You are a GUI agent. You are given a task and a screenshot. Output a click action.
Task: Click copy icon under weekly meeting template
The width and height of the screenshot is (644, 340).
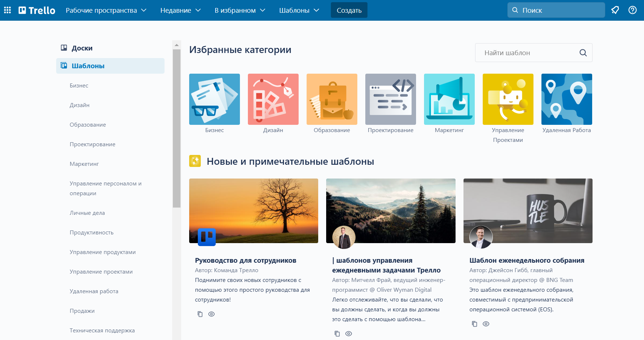click(x=474, y=324)
